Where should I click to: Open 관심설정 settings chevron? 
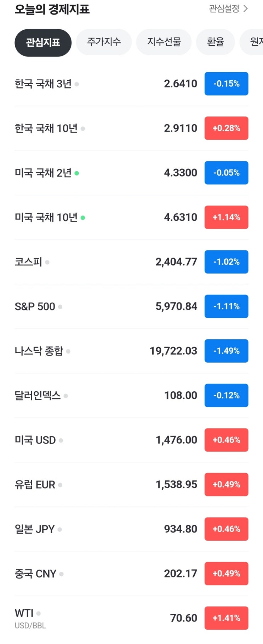245,9
